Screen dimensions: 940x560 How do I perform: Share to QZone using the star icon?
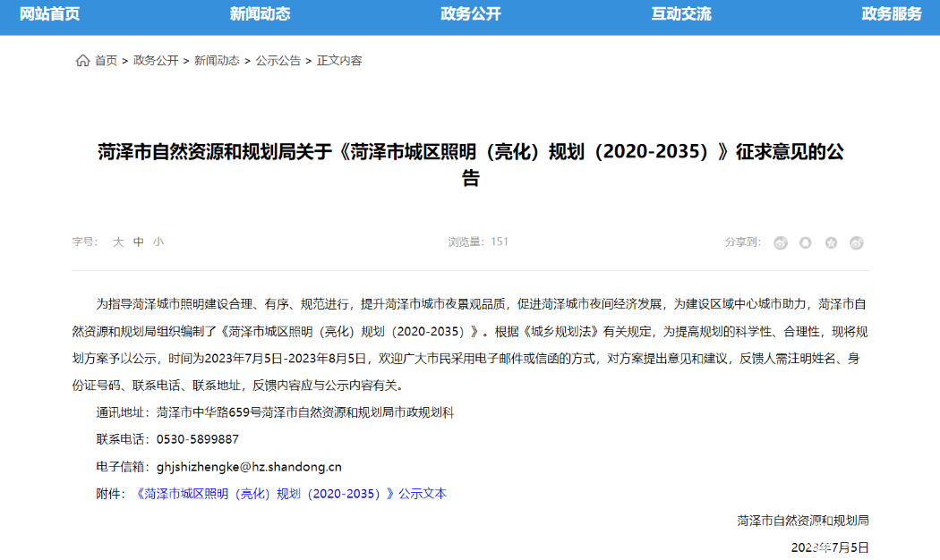point(831,242)
